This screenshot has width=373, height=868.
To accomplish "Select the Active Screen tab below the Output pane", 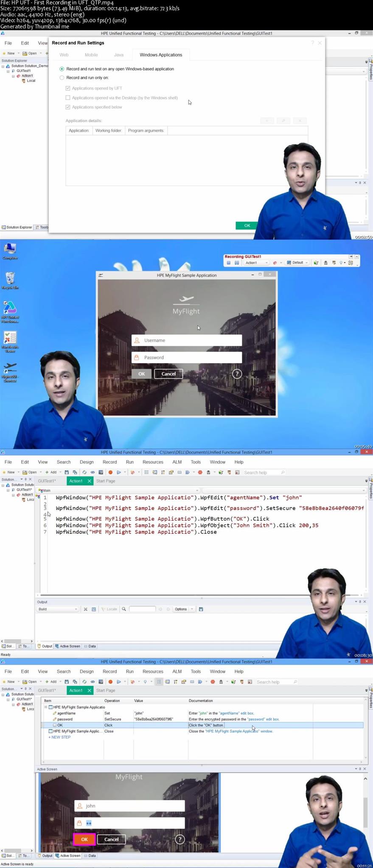I will (x=67, y=646).
